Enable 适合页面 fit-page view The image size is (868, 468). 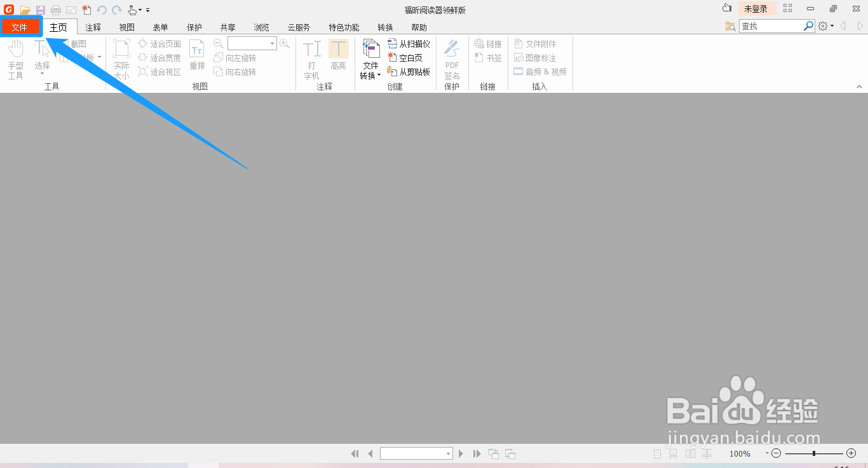pyautogui.click(x=159, y=43)
